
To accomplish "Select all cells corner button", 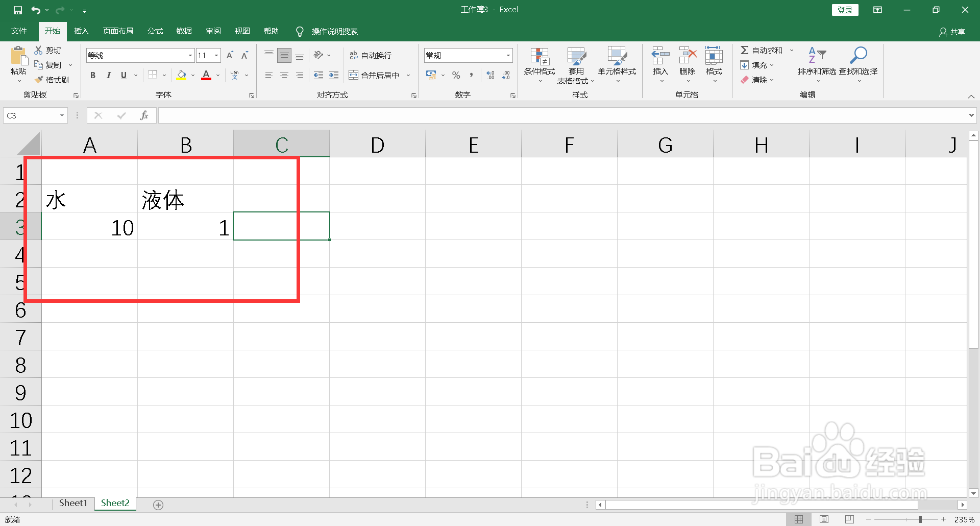I will point(28,144).
